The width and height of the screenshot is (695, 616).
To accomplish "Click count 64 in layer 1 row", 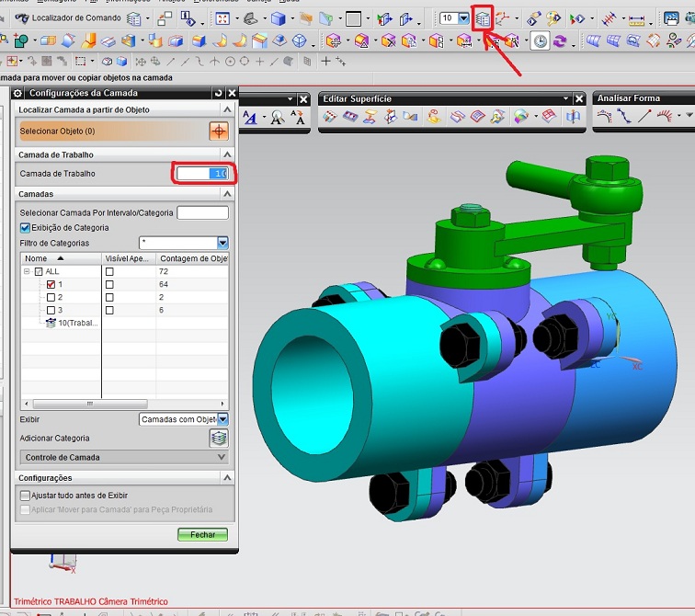I will coord(164,284).
